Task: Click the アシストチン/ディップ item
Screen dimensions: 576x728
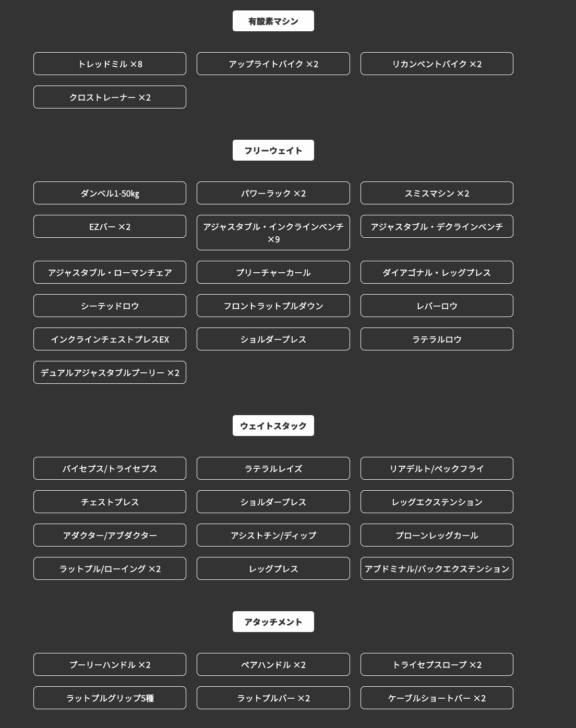Action: click(273, 535)
